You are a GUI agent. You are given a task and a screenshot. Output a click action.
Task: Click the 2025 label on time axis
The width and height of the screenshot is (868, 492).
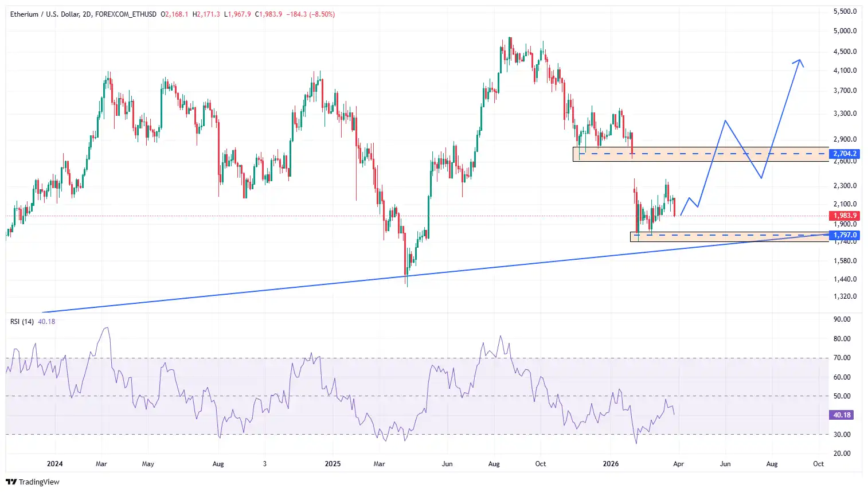tap(333, 464)
